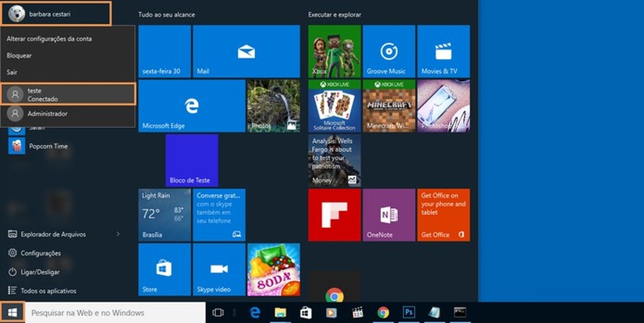Open the Xbox tile
644x323 pixels.
(334, 51)
